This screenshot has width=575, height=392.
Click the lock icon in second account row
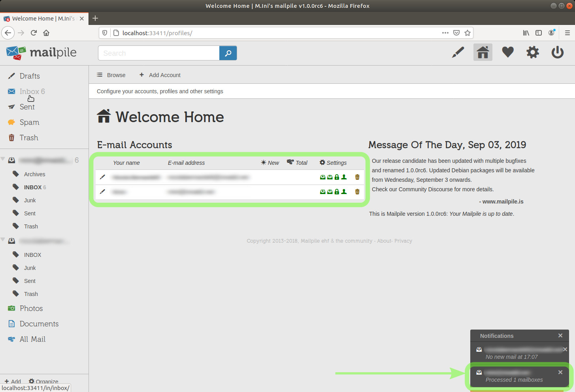pyautogui.click(x=337, y=192)
